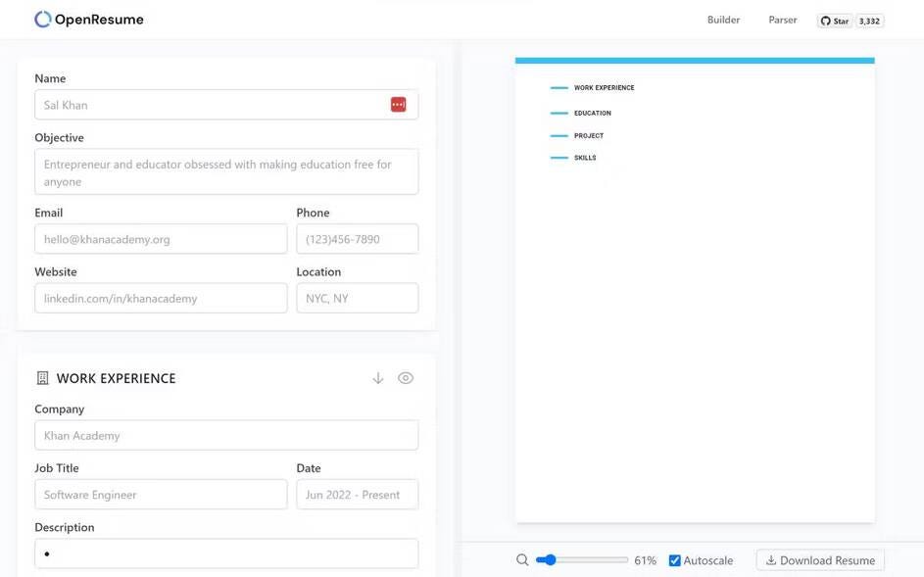Click the magnifying glass zoom icon
Viewport: 924px width, 577px height.
click(x=522, y=560)
